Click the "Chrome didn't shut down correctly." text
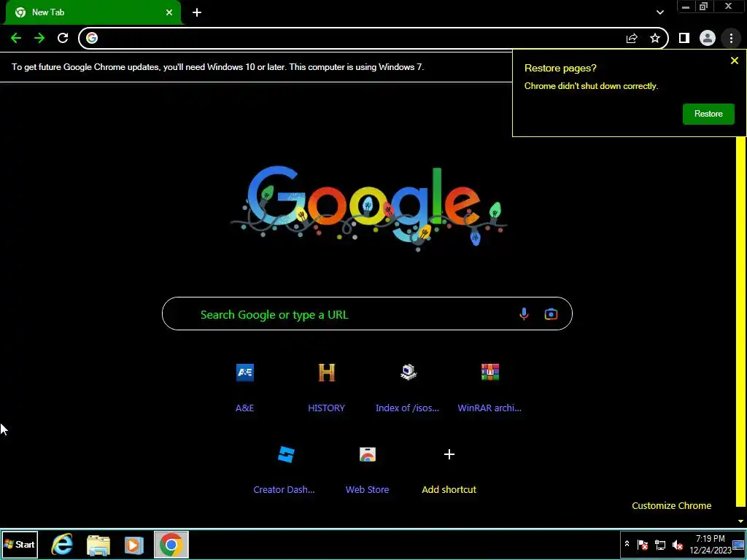The height and width of the screenshot is (560, 747). point(591,86)
